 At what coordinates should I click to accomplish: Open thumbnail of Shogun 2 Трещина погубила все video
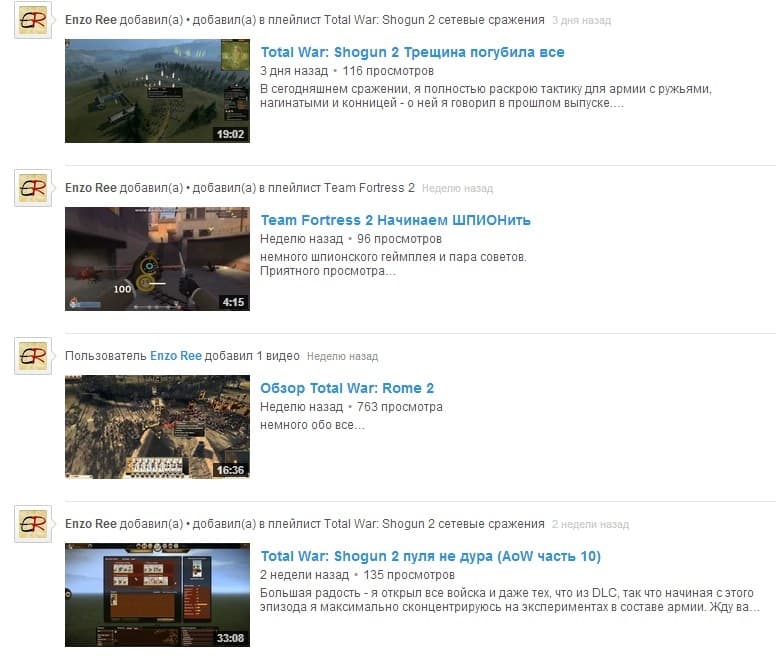click(x=157, y=91)
